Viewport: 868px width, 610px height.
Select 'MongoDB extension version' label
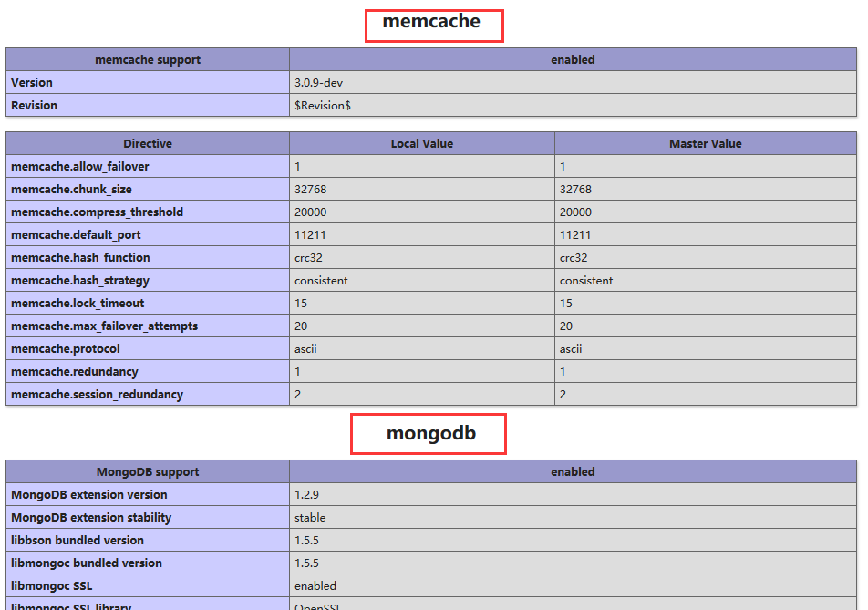click(89, 494)
